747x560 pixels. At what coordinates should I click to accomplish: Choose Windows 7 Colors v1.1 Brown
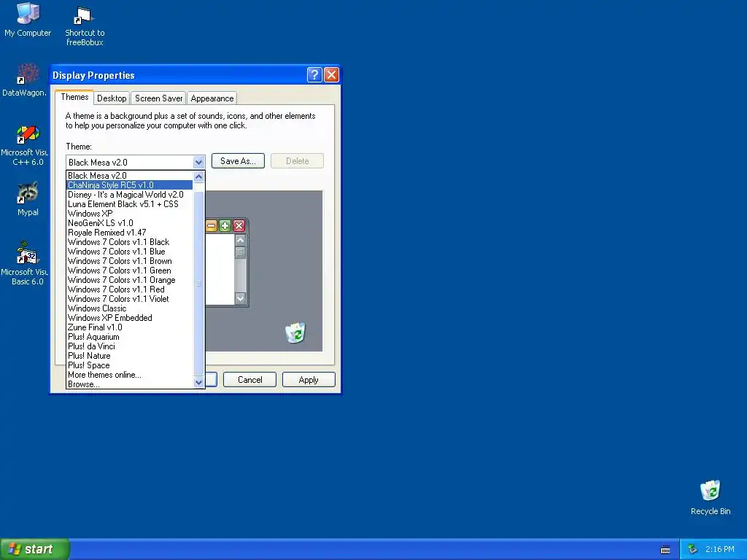[x=130, y=261]
